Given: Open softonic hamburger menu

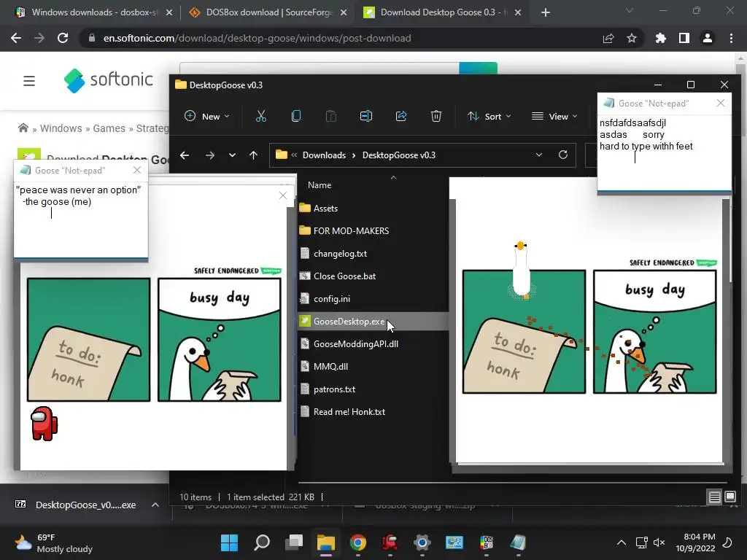Looking at the screenshot, I should pyautogui.click(x=29, y=81).
